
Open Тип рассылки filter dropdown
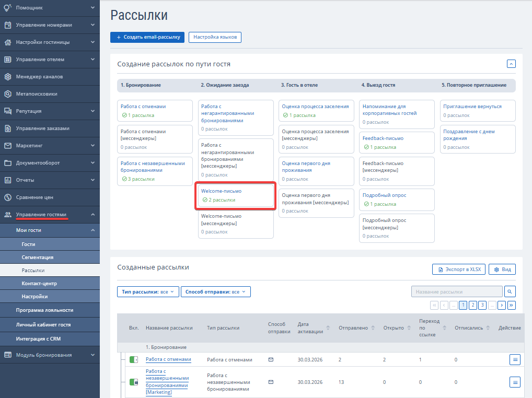point(148,292)
